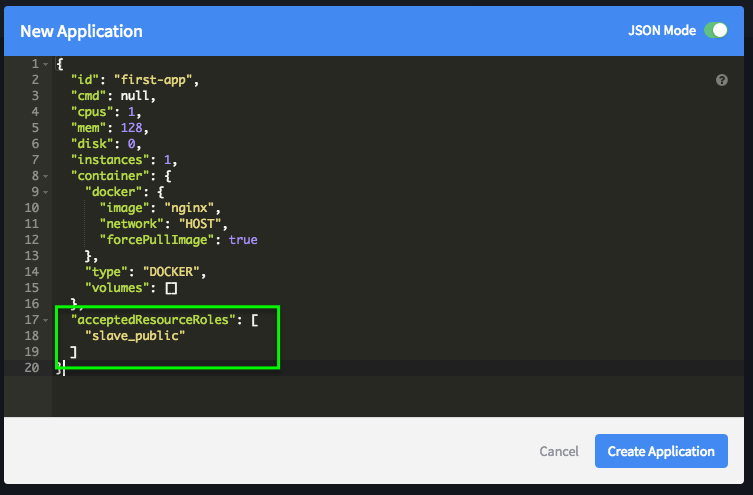Disable the JSON Mode toggle

click(x=716, y=30)
